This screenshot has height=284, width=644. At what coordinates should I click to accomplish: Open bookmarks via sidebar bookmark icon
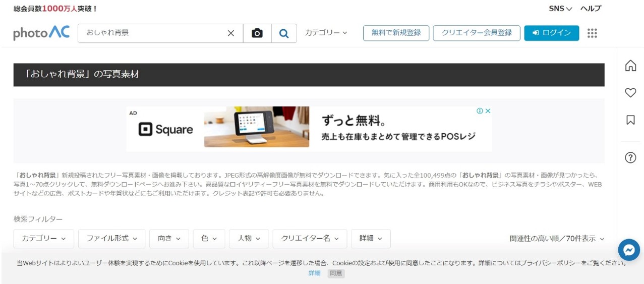pyautogui.click(x=630, y=120)
